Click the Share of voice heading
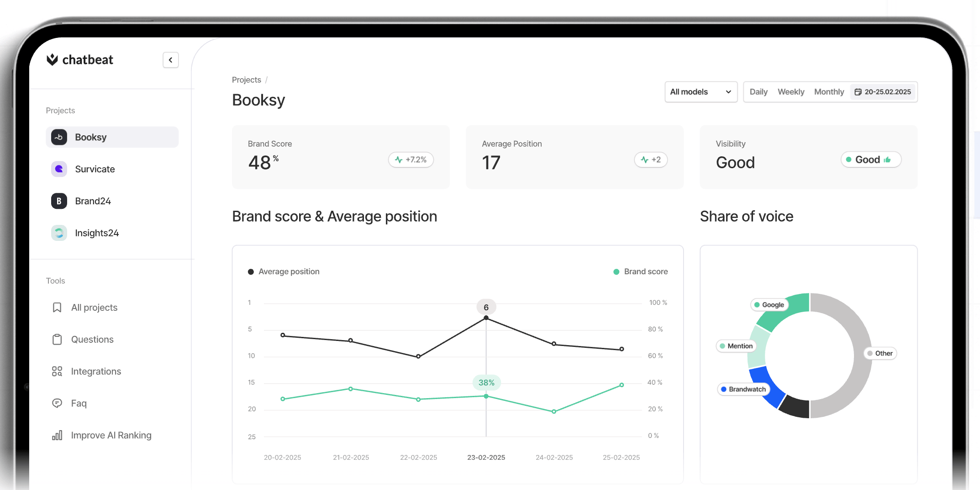Screen dimensions: 980x490 coord(747,216)
